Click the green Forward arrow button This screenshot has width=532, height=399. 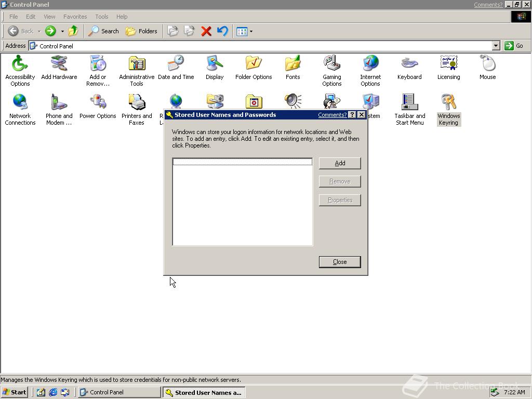click(50, 31)
